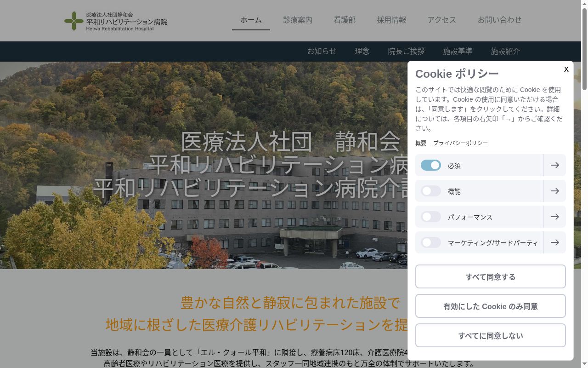
Task: Click the orange heading 豊かな自然と静寂に包まれた施設で
Action: coord(290,303)
